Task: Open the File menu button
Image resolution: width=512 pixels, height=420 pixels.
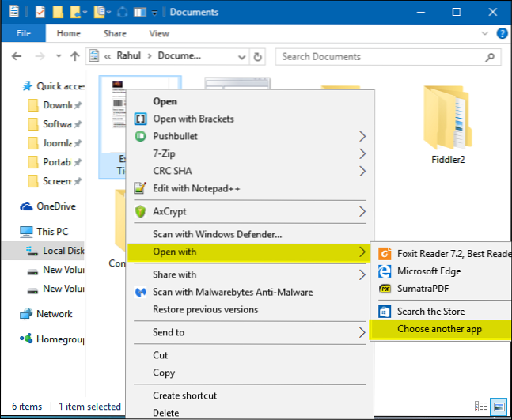Action: pyautogui.click(x=23, y=34)
